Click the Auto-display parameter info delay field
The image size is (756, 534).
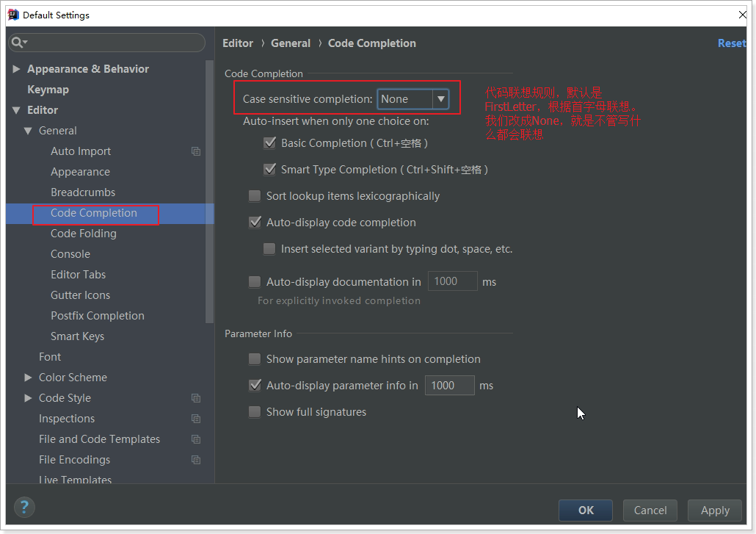click(449, 386)
